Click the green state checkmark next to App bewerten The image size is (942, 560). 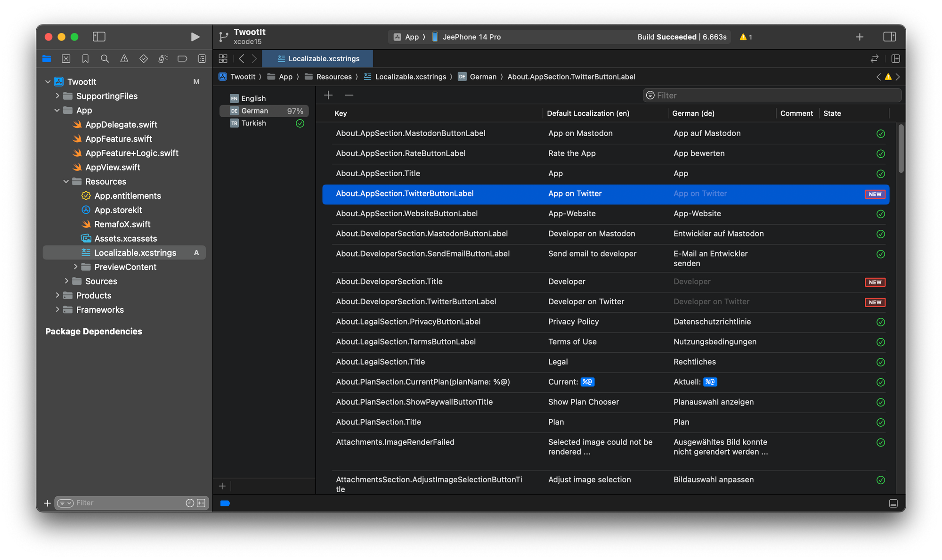coord(880,154)
